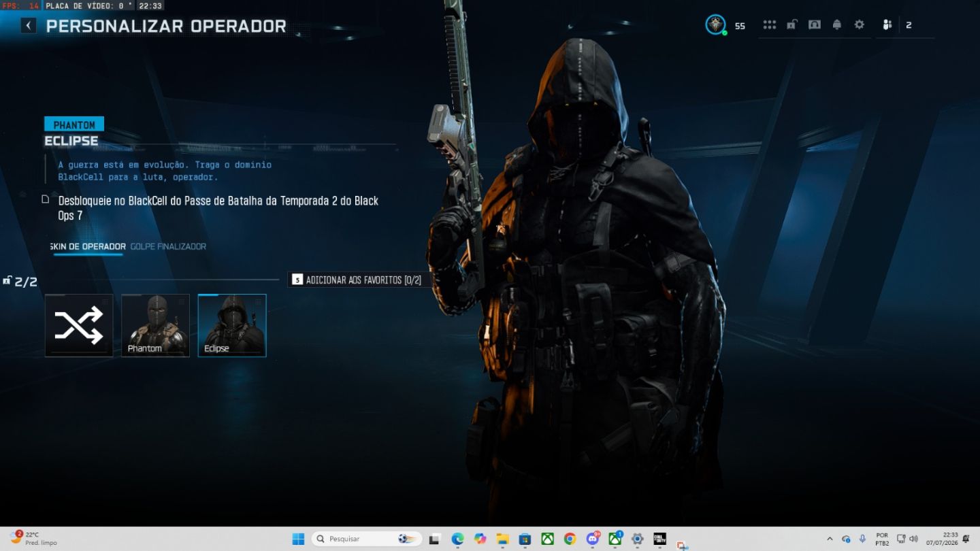The image size is (980, 551).
Task: Open File Explorer from the taskbar
Action: coord(502,539)
